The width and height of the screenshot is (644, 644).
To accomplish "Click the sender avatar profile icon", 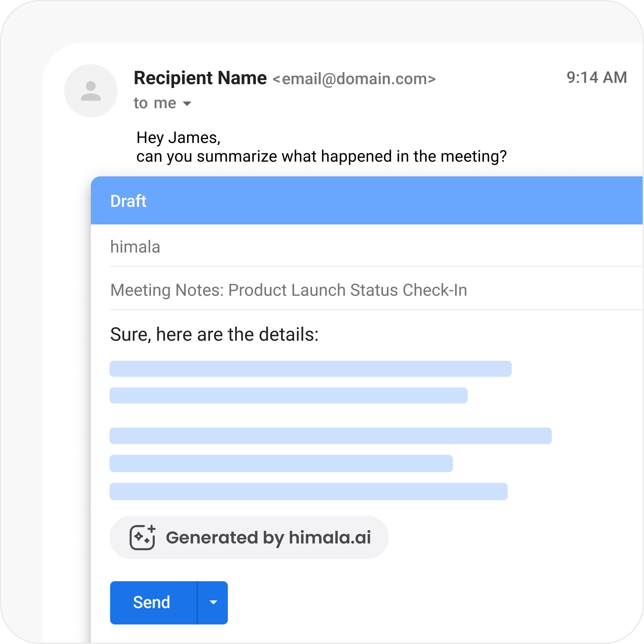I will click(x=91, y=91).
